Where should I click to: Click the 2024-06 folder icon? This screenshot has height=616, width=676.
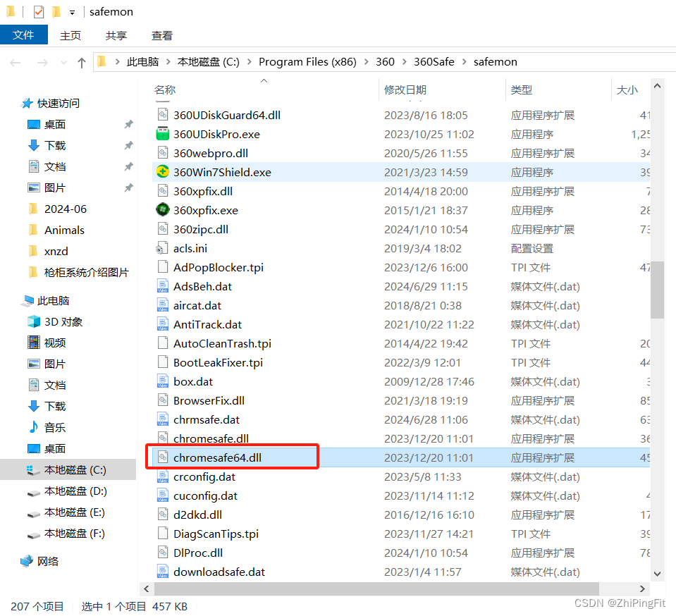[x=33, y=209]
